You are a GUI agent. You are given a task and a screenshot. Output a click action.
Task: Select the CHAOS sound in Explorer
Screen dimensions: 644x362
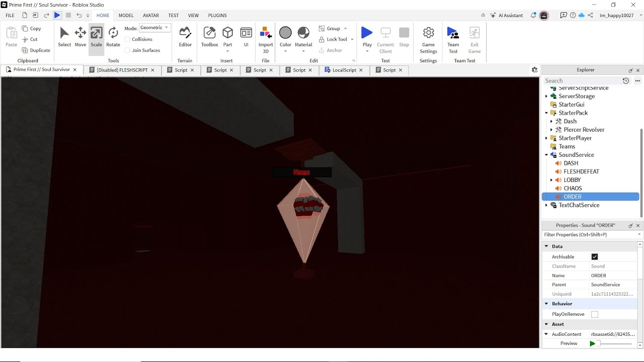click(x=573, y=189)
